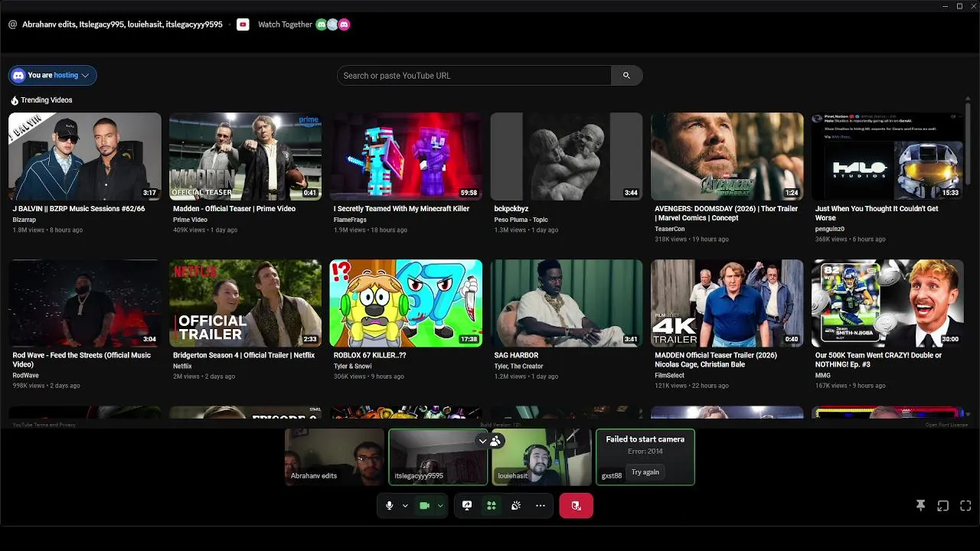Open the Halo Studios video thumbnail
Viewport: 980px width, 551px height.
pyautogui.click(x=887, y=157)
